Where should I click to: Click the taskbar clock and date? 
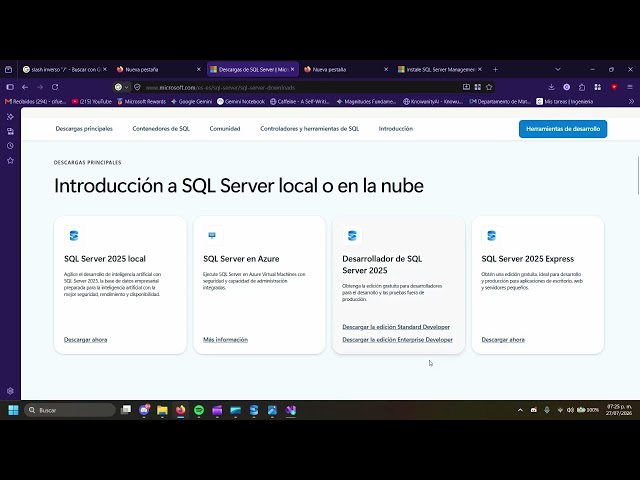619,410
